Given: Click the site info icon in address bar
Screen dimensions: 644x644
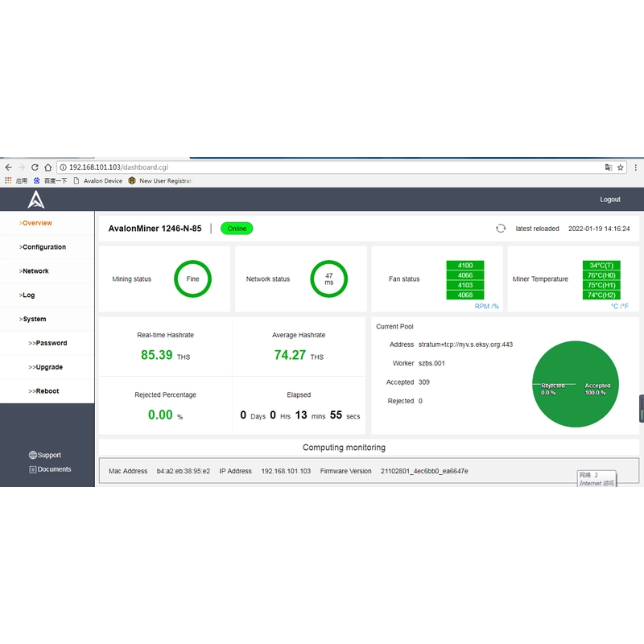Looking at the screenshot, I should (x=64, y=167).
